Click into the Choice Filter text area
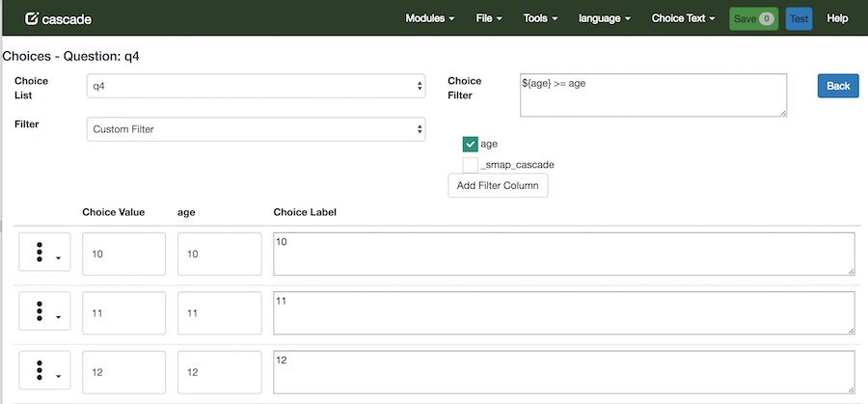The width and height of the screenshot is (868, 404). point(653,95)
